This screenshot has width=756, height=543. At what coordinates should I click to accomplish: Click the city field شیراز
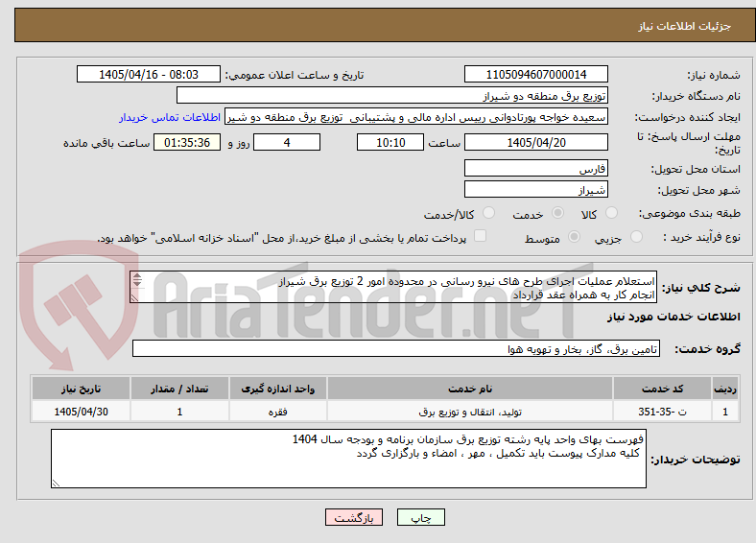pyautogui.click(x=535, y=189)
